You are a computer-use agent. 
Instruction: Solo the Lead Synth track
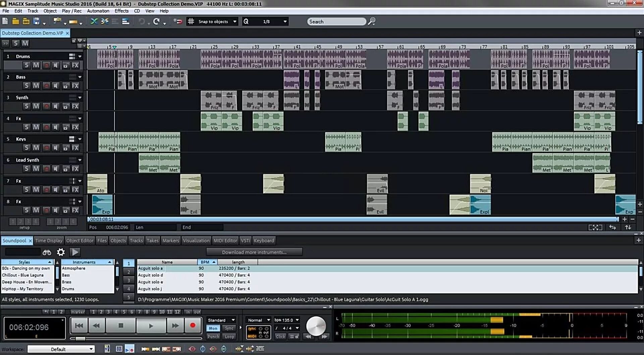click(x=26, y=169)
